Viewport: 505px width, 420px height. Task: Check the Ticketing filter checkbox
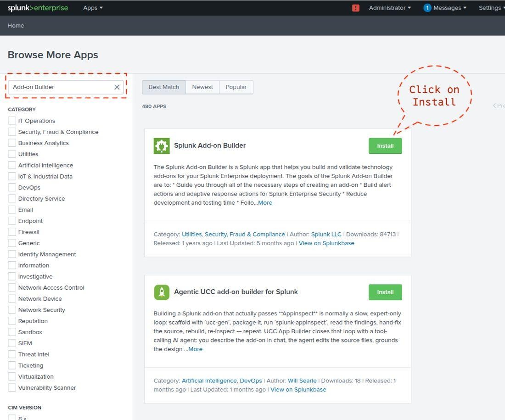(12, 365)
